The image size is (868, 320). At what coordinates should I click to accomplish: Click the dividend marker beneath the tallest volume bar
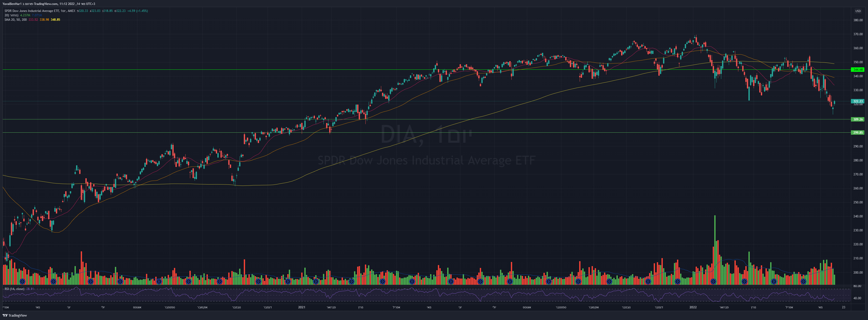point(713,281)
